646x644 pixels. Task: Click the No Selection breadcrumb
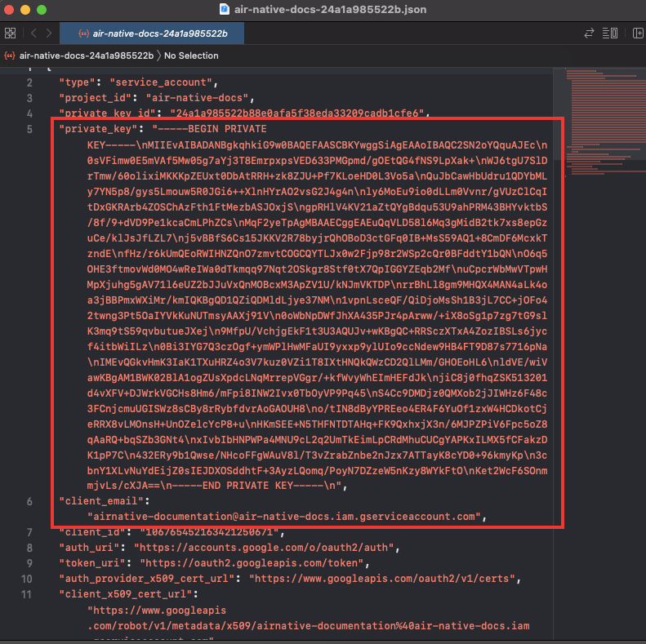click(x=191, y=56)
